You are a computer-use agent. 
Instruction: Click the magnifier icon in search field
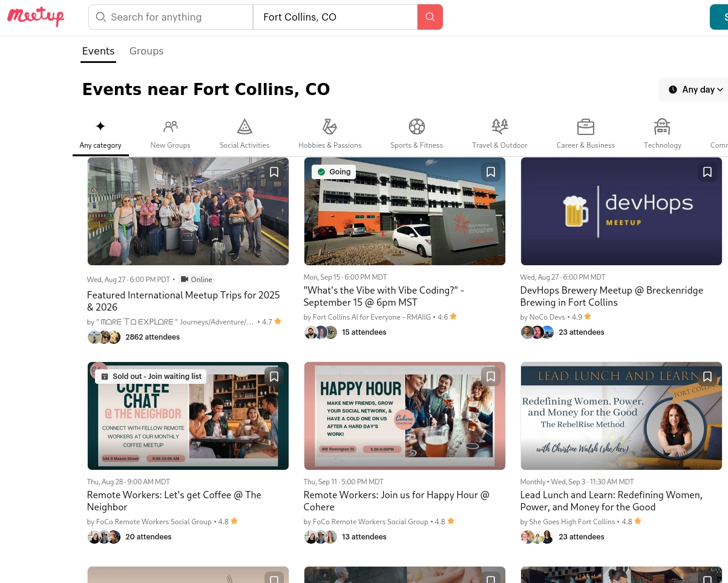(101, 17)
